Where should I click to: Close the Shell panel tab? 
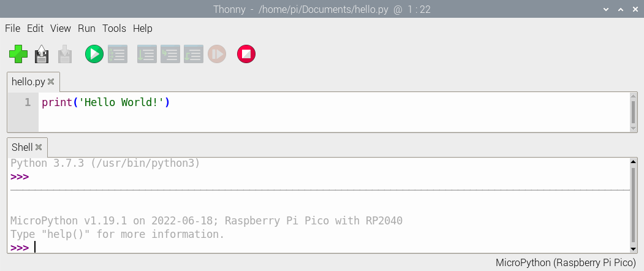[x=39, y=147]
